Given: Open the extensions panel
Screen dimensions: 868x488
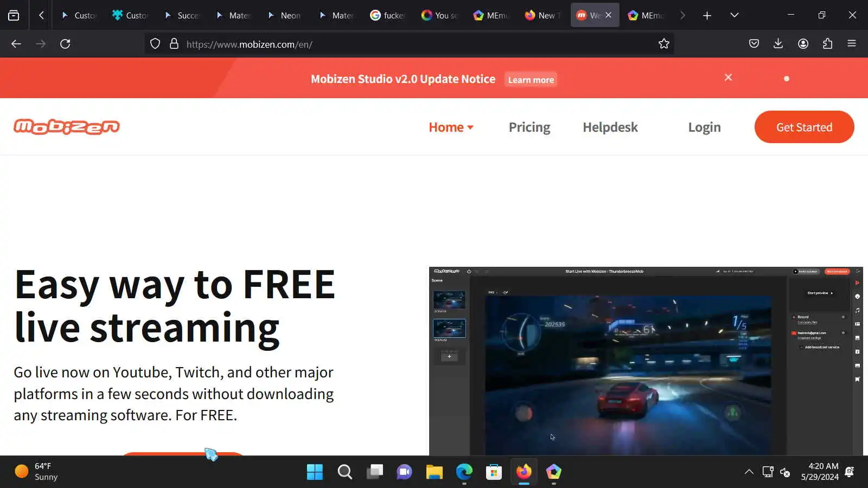Looking at the screenshot, I should (x=827, y=44).
